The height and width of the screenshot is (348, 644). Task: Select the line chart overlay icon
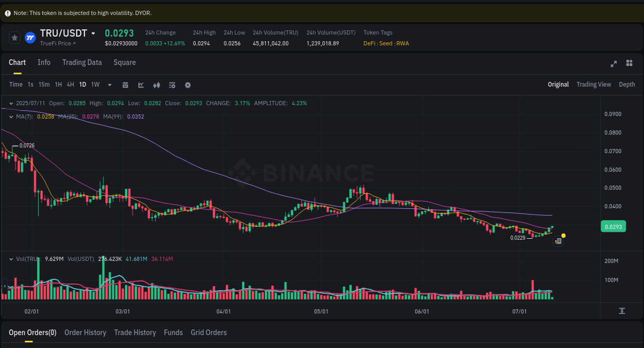click(141, 85)
